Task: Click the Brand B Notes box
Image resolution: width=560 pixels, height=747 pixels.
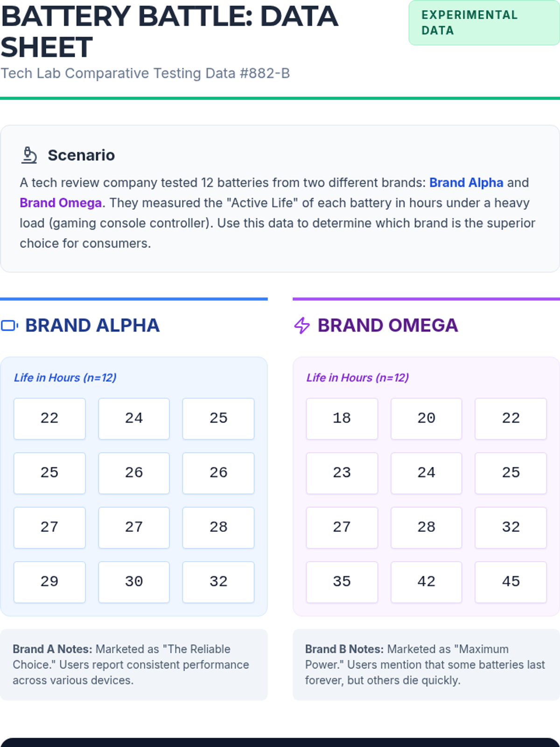Action: coord(426,664)
